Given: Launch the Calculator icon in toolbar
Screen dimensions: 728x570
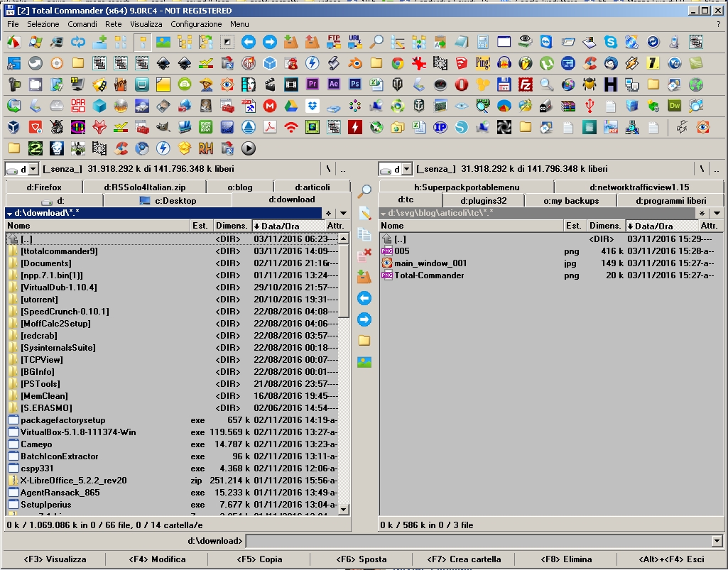Looking at the screenshot, I should tap(483, 43).
